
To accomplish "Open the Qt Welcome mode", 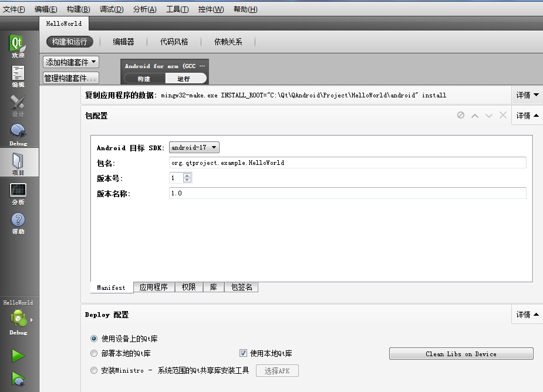I will coord(18,46).
